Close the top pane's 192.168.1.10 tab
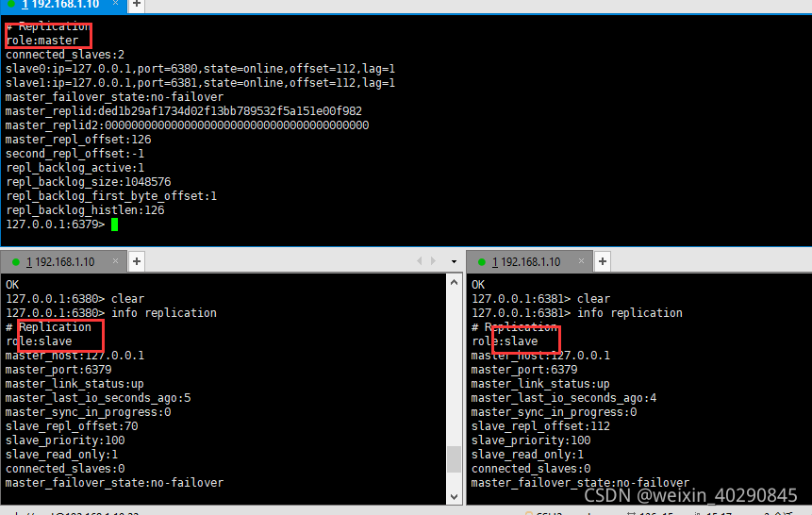This screenshot has height=515, width=812. click(x=115, y=3)
